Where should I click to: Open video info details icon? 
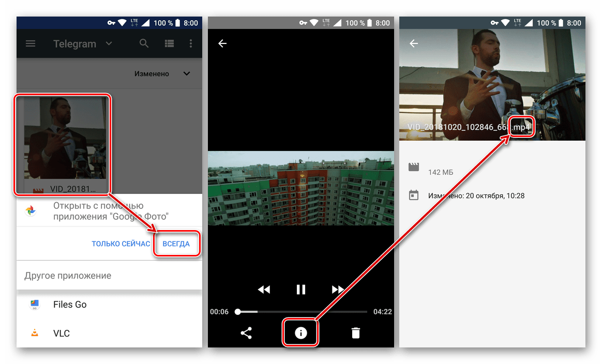300,333
